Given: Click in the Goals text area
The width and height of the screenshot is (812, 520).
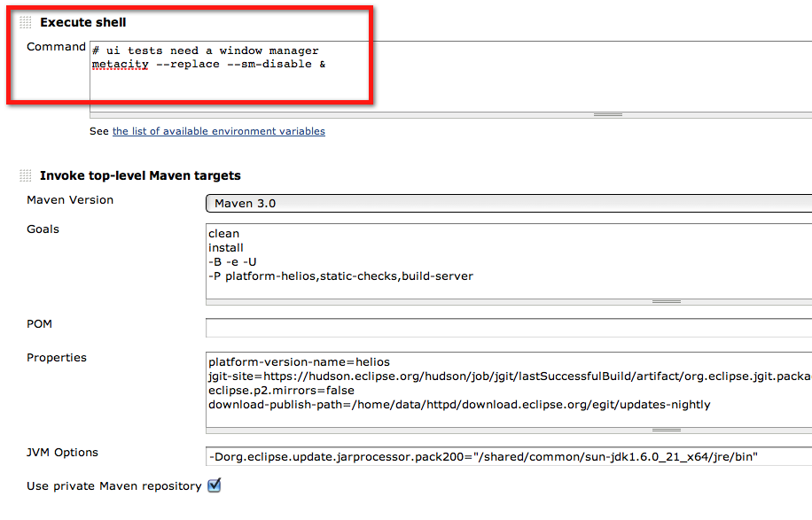Looking at the screenshot, I should click(509, 261).
